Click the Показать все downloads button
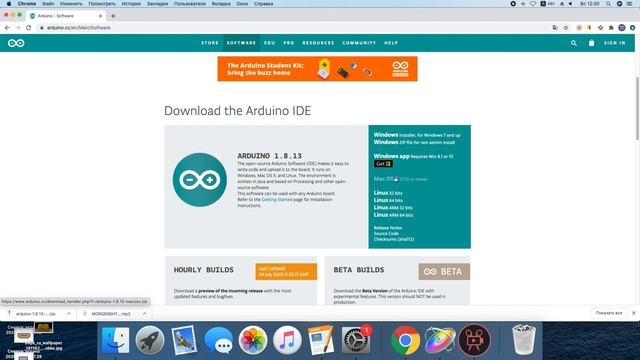Screen dimensions: 640x360 coord(609,313)
